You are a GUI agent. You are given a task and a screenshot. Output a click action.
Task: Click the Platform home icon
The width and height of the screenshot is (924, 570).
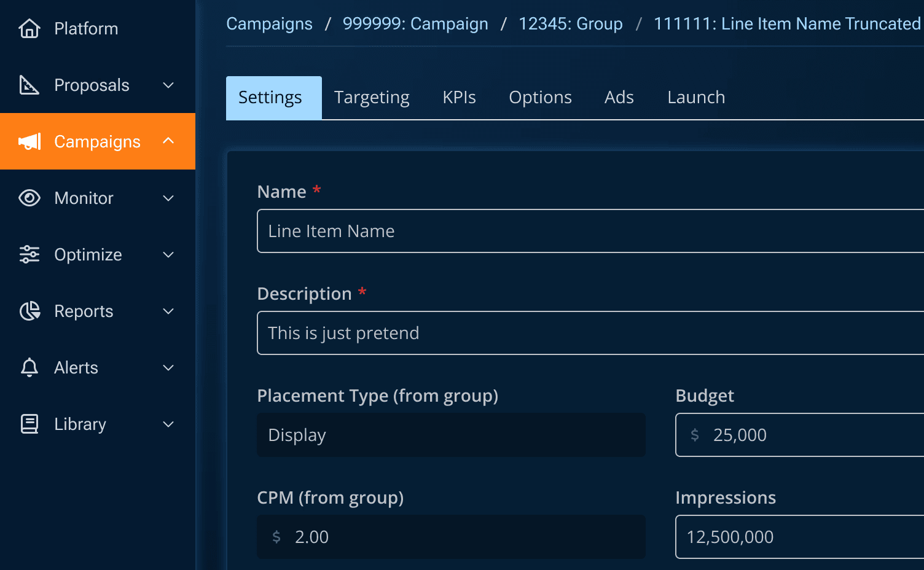(29, 28)
